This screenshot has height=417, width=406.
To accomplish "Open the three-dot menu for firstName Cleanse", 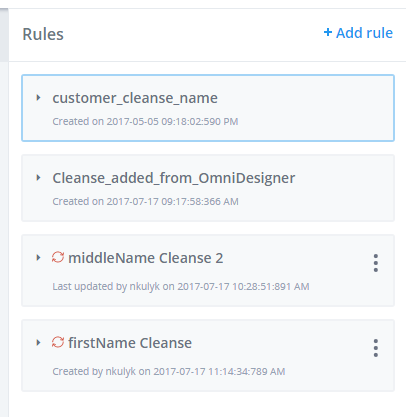I will [x=376, y=348].
